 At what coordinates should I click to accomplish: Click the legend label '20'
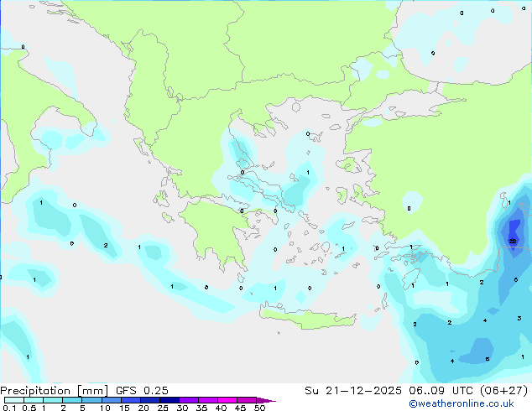pos(143,408)
